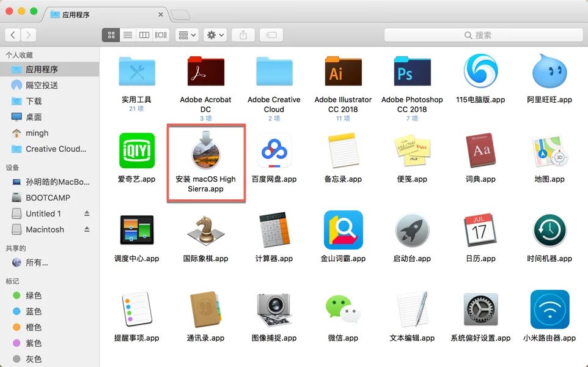Open the 实用工具 folder icon
This screenshot has height=367, width=588.
pos(136,72)
